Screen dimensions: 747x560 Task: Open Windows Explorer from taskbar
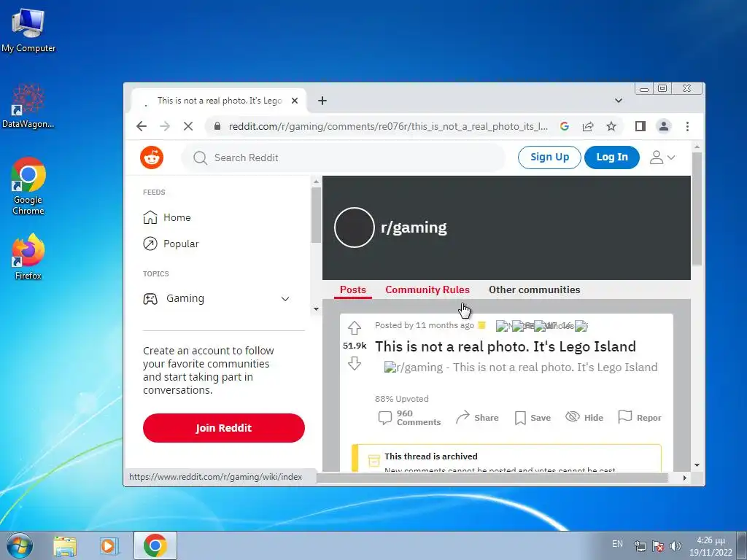point(65,545)
